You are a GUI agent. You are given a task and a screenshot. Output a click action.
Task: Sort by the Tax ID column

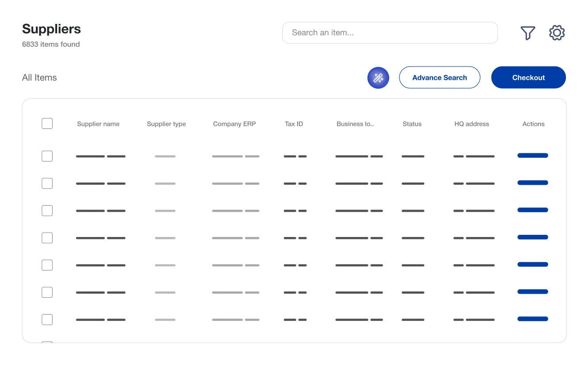pyautogui.click(x=294, y=124)
